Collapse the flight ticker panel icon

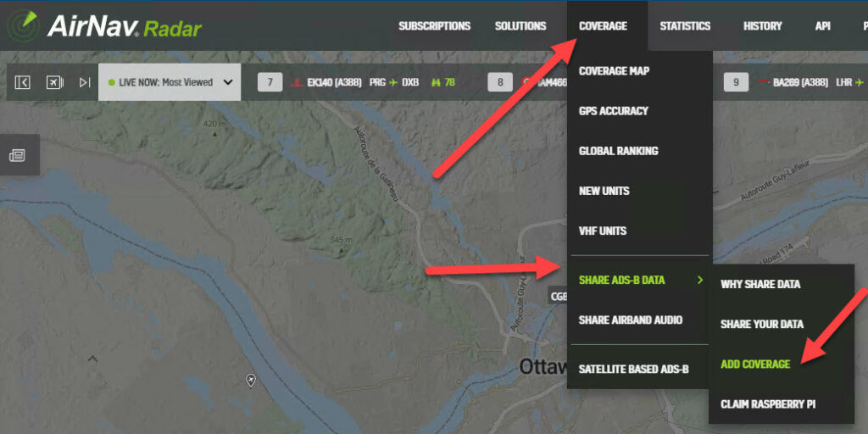coord(23,82)
